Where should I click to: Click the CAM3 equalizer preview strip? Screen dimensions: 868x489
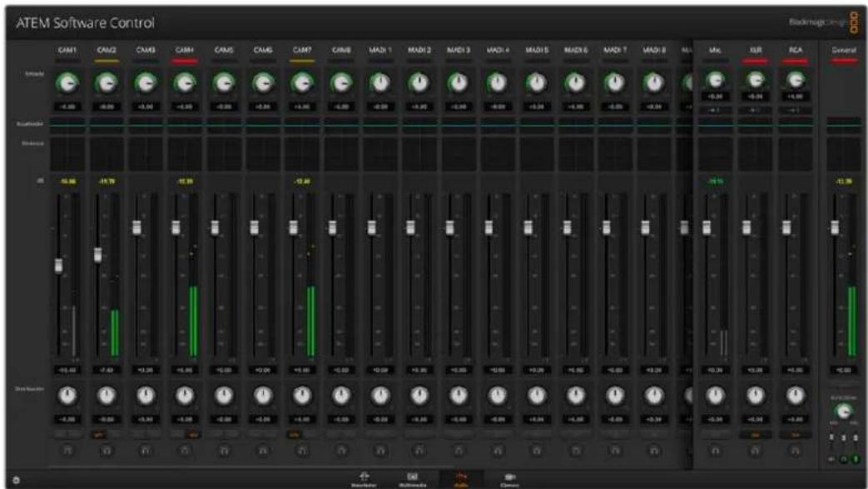(146, 124)
